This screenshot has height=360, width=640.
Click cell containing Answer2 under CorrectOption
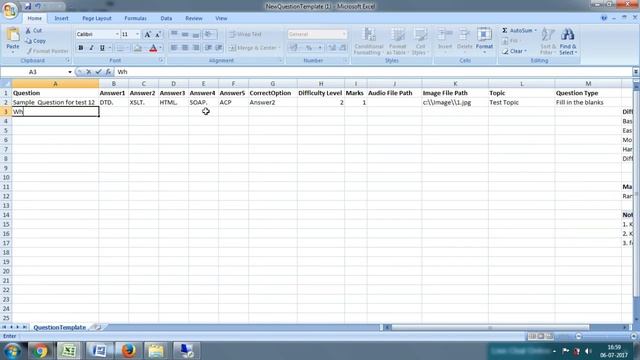click(272, 102)
